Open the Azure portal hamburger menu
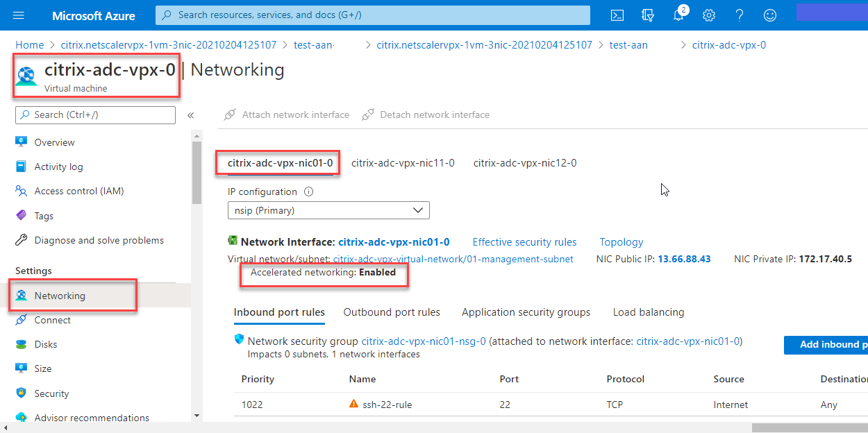Viewport: 868px width, 433px height. point(19,15)
